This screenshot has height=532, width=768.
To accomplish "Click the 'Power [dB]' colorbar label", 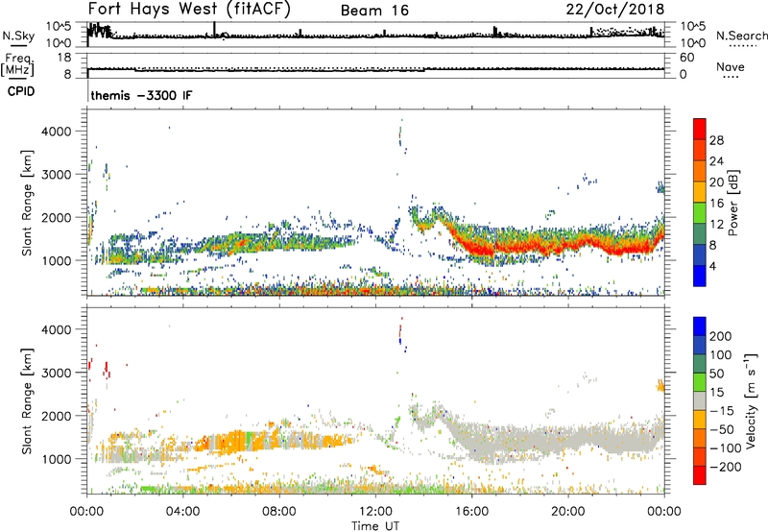I will point(732,203).
